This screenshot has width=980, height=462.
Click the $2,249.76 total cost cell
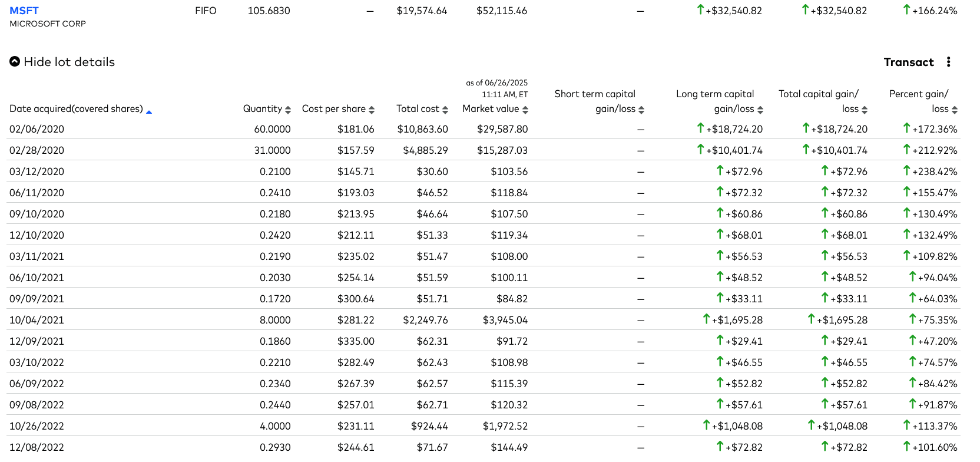coord(425,320)
